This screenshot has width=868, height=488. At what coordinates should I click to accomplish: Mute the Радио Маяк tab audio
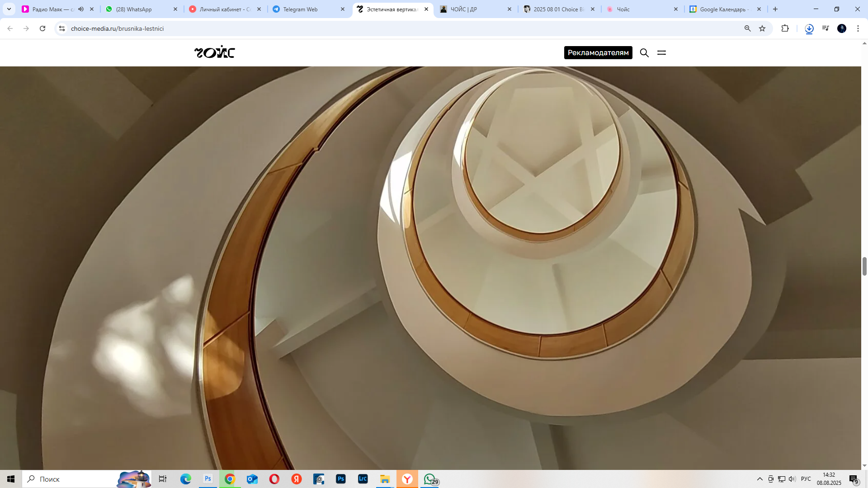(81, 9)
